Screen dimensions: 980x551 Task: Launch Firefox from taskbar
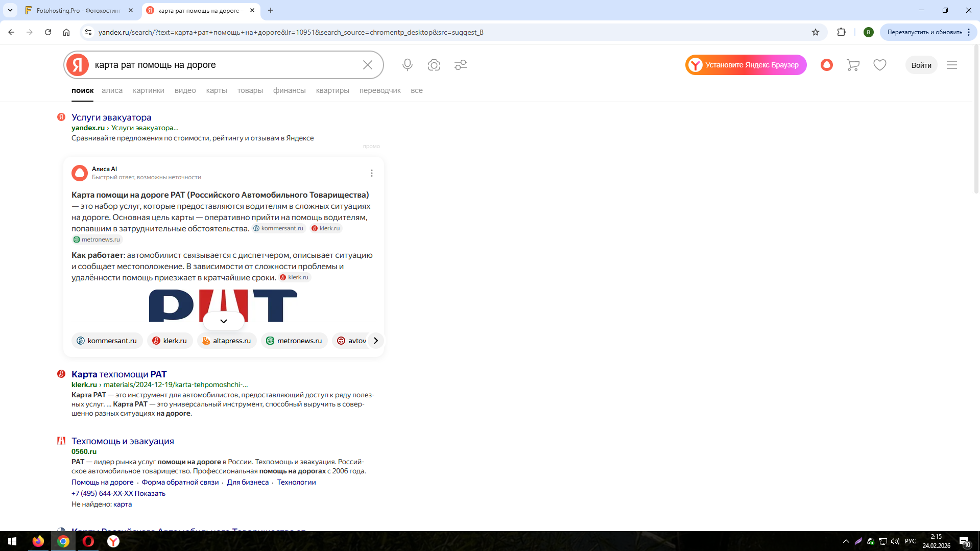pos(38,541)
